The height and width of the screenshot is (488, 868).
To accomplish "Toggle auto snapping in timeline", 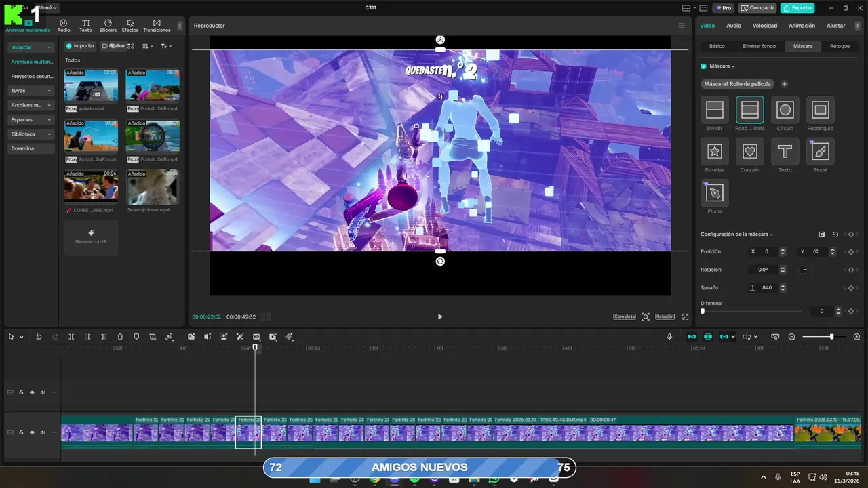I will (x=708, y=337).
